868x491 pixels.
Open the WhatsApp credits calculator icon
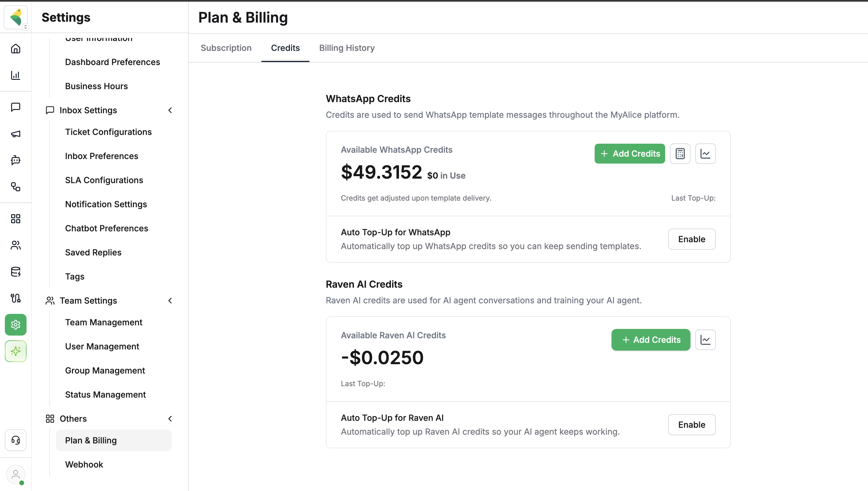tap(680, 153)
